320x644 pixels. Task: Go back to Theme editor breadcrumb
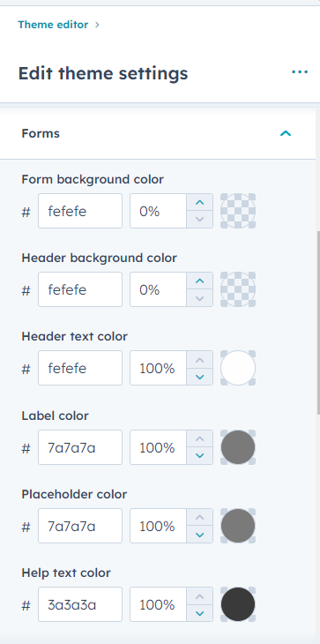tap(53, 25)
